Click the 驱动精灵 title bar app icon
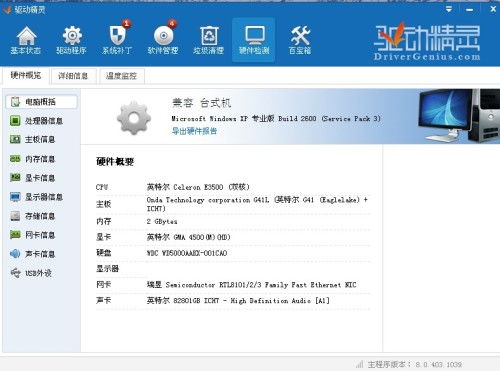The height and width of the screenshot is (371, 500). click(7, 9)
